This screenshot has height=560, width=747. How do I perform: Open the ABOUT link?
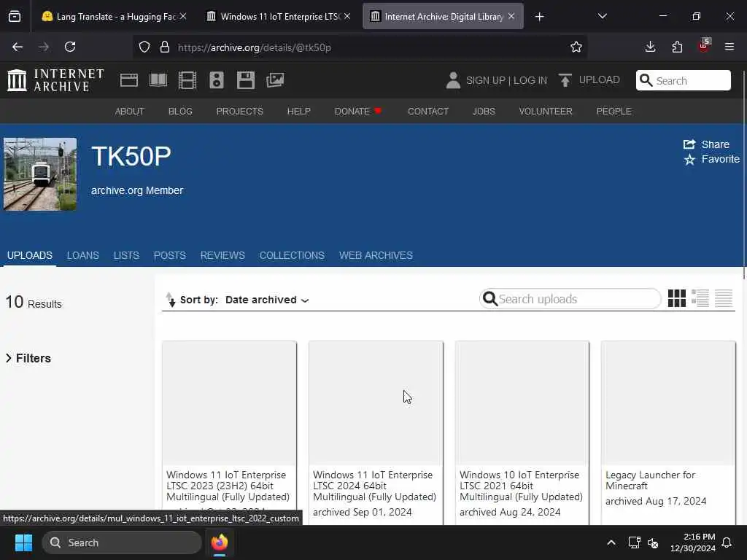coord(130,111)
